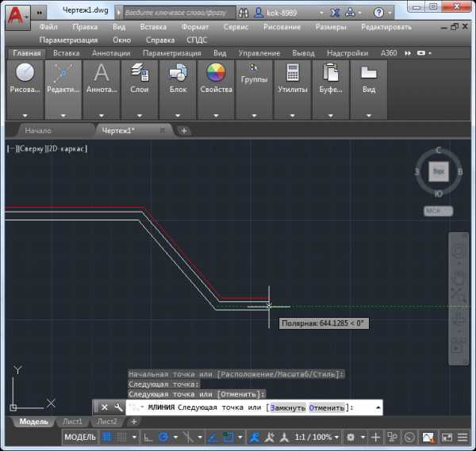
Task: Open the Вид ribbon panel icon
Action: click(369, 90)
